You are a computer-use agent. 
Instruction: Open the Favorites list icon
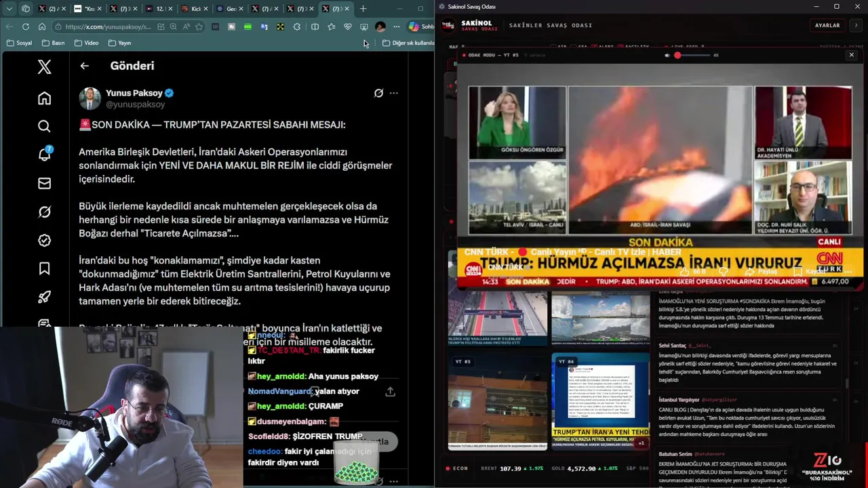(x=331, y=26)
